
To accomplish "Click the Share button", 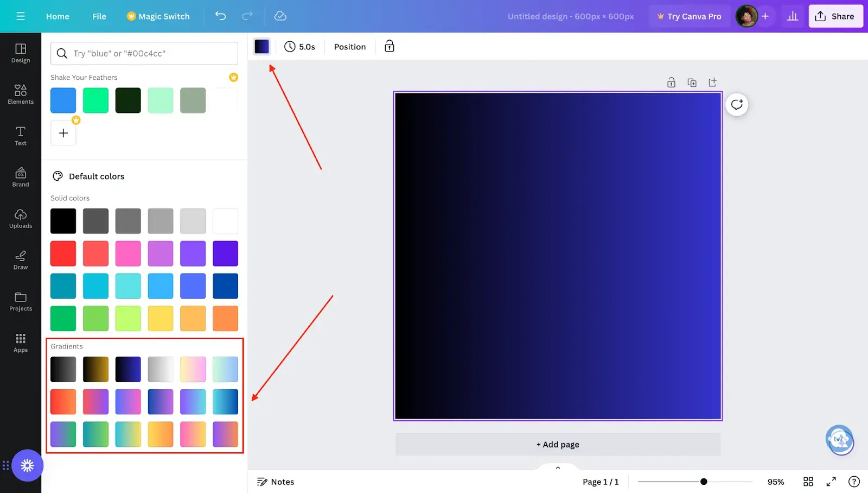I will point(835,16).
